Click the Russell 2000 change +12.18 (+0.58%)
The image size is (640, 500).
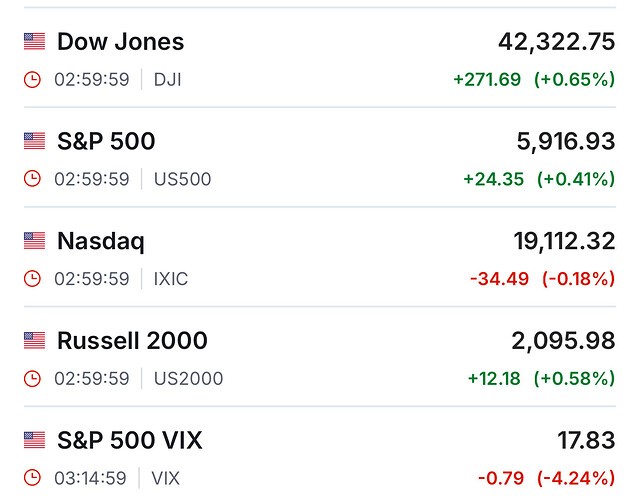(x=541, y=379)
